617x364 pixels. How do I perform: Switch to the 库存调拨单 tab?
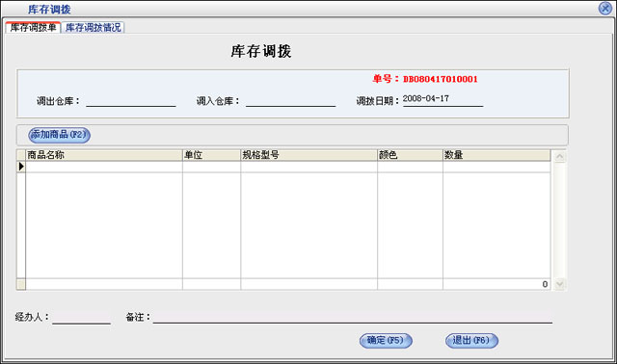click(x=33, y=27)
